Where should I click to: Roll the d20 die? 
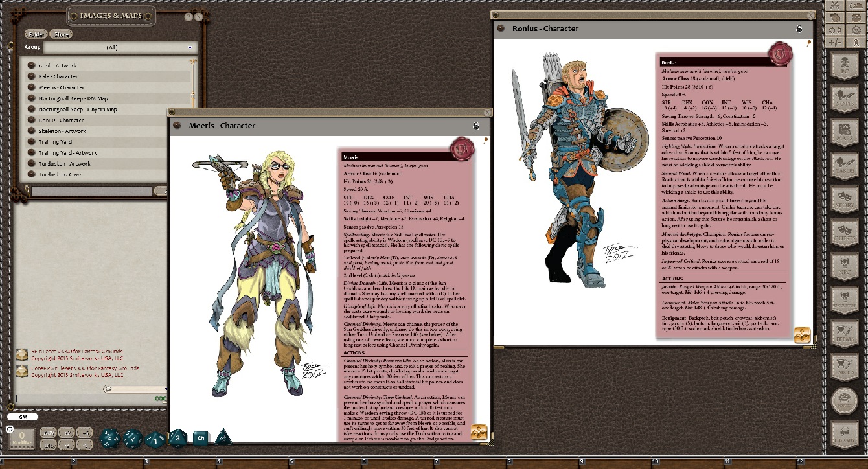pos(110,437)
